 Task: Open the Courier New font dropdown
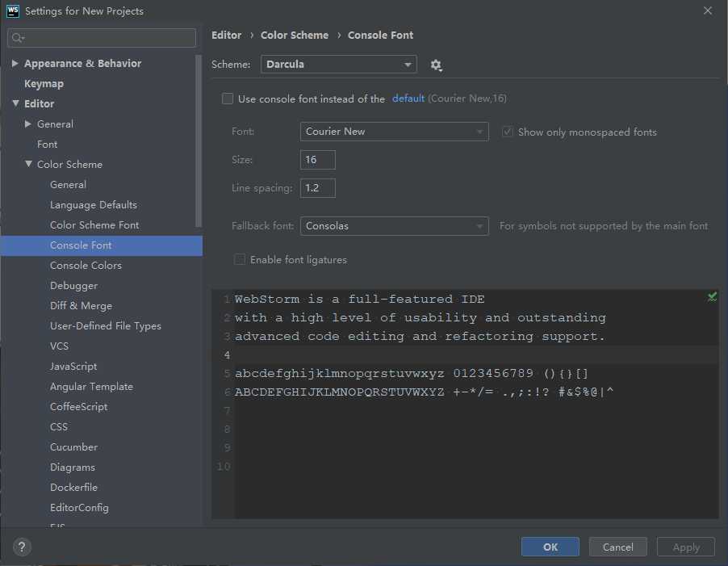point(394,132)
